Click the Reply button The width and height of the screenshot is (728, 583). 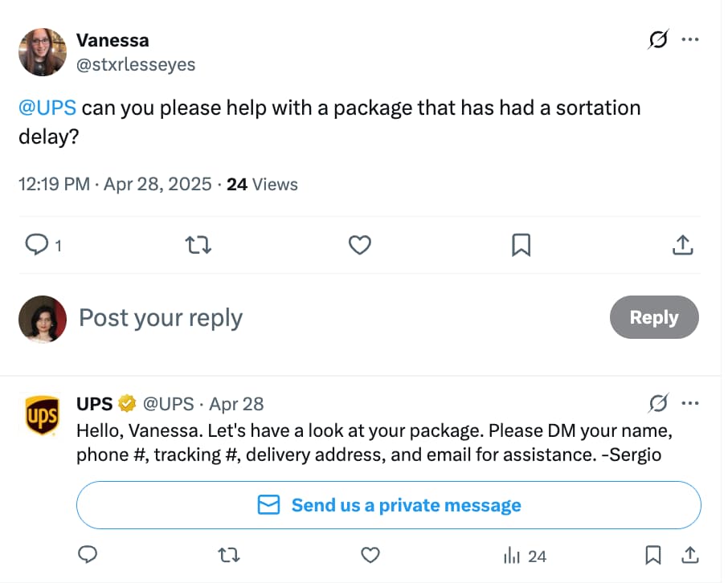click(654, 317)
